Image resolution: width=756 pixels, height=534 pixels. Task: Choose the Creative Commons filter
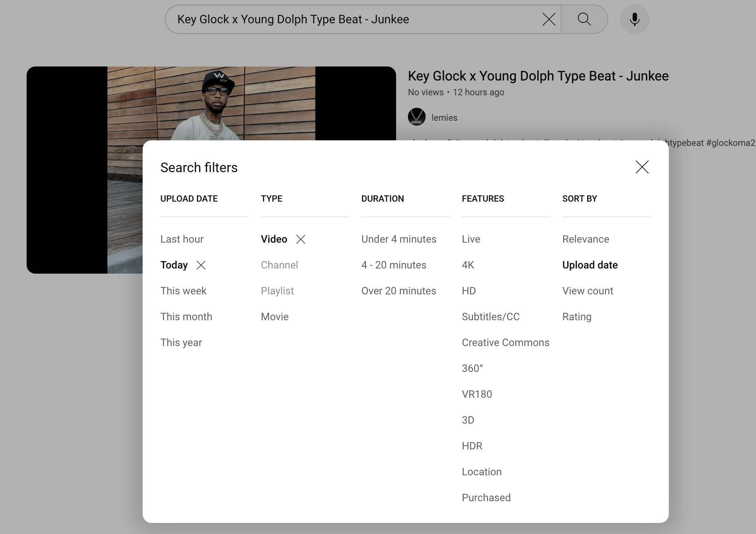tap(505, 343)
